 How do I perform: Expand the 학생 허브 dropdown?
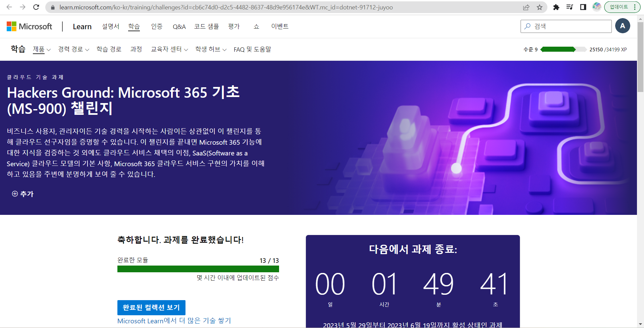pos(210,49)
